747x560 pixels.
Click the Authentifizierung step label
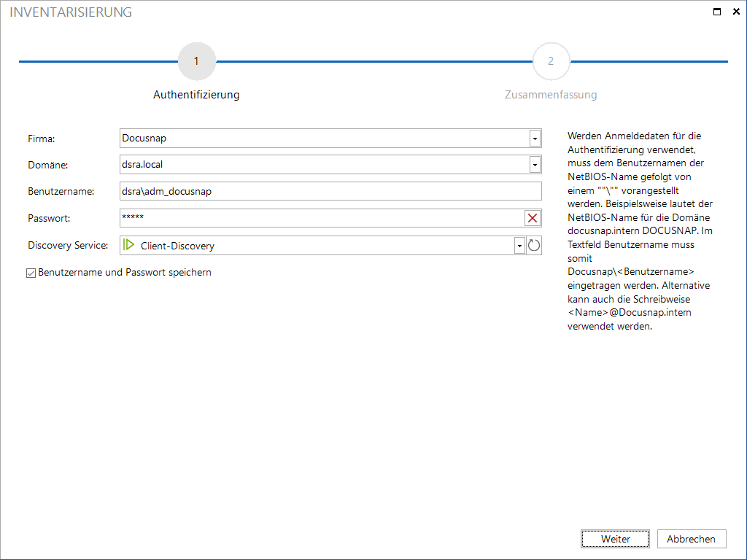click(196, 95)
